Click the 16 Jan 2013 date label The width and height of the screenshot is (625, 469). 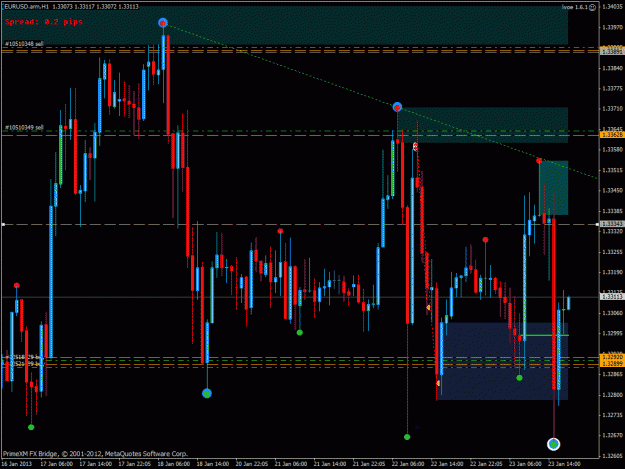tap(17, 464)
